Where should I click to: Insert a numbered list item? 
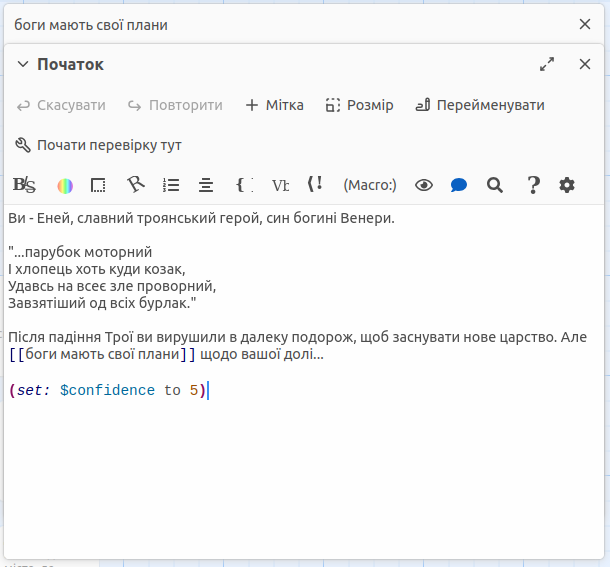click(171, 185)
